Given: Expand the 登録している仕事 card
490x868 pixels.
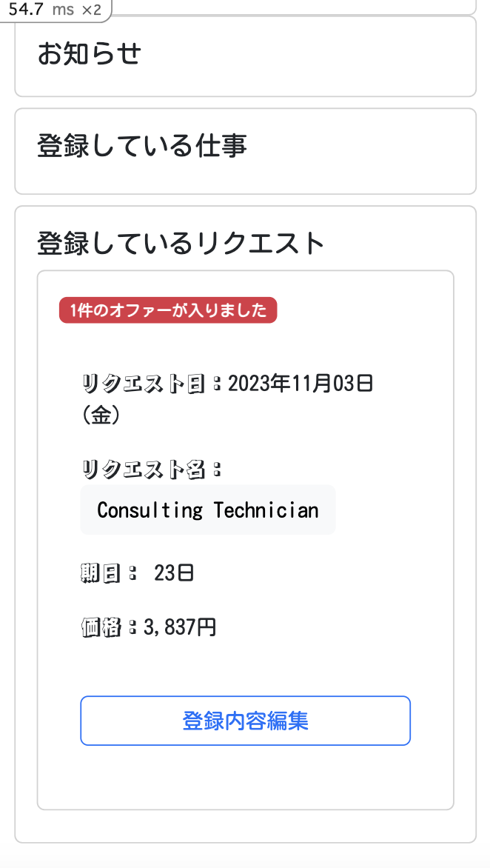Looking at the screenshot, I should pyautogui.click(x=245, y=149).
